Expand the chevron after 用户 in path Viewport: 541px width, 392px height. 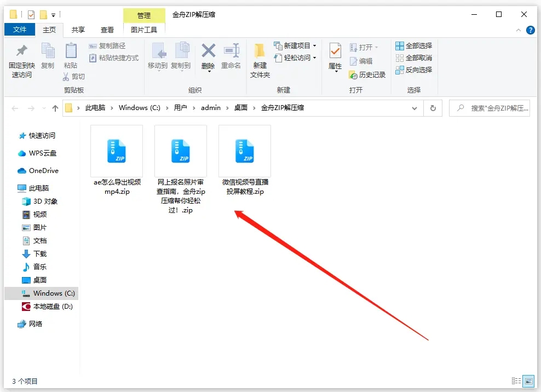coord(194,108)
